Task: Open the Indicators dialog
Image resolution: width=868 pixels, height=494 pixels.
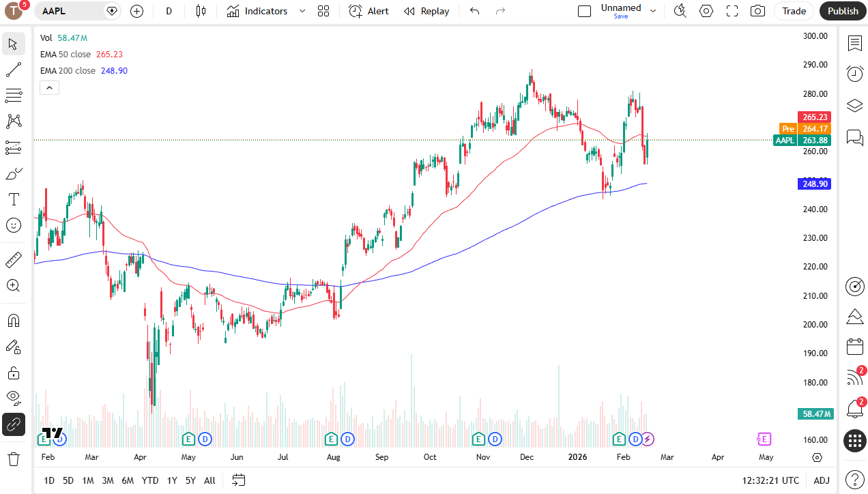Action: [257, 11]
